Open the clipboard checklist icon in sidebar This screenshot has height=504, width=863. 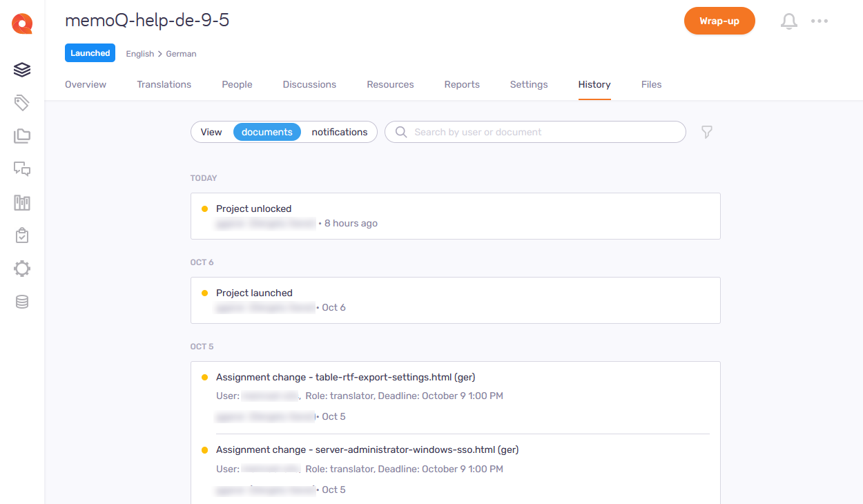pyautogui.click(x=22, y=235)
